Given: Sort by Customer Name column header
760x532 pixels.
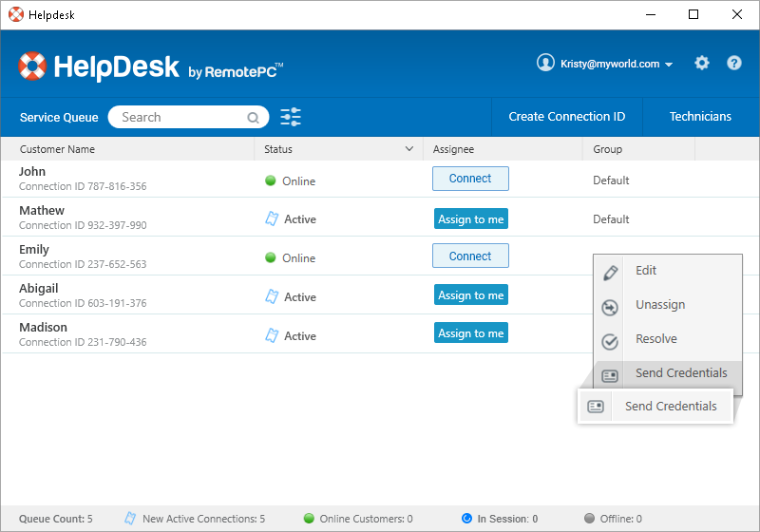Looking at the screenshot, I should pyautogui.click(x=57, y=149).
